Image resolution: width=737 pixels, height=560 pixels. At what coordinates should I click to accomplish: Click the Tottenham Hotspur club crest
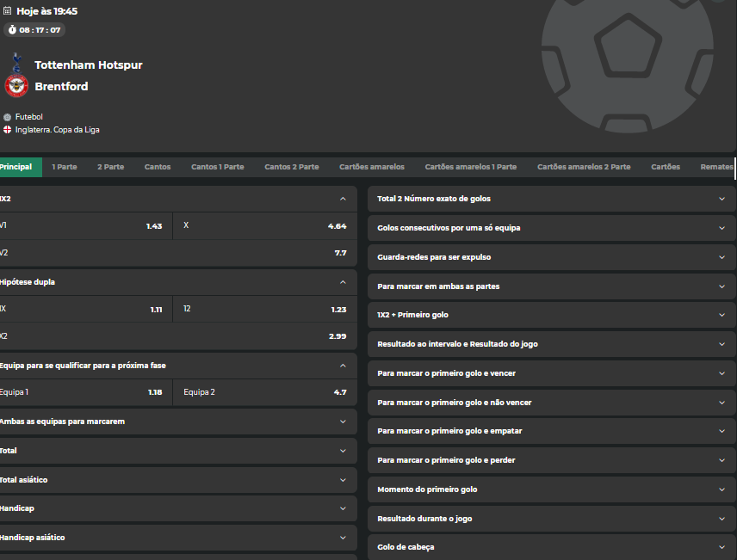[17, 63]
